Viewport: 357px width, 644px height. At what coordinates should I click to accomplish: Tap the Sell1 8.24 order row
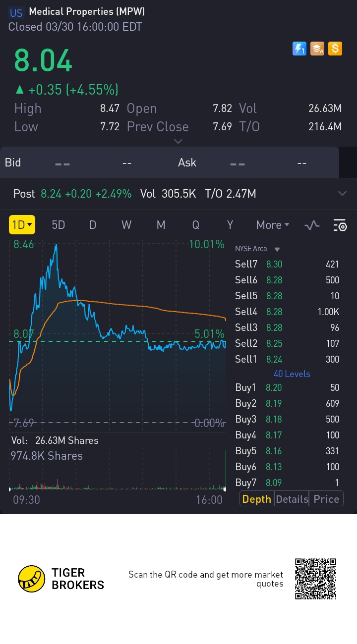click(x=287, y=359)
